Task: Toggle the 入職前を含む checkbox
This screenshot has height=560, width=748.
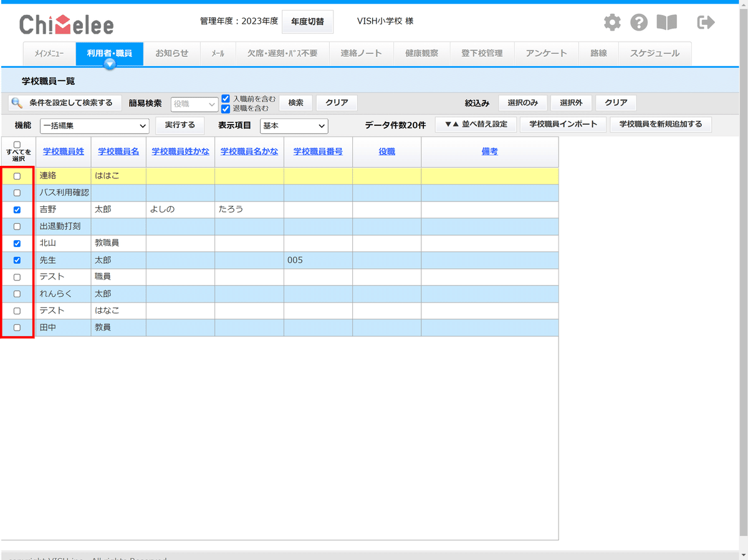Action: click(x=226, y=99)
